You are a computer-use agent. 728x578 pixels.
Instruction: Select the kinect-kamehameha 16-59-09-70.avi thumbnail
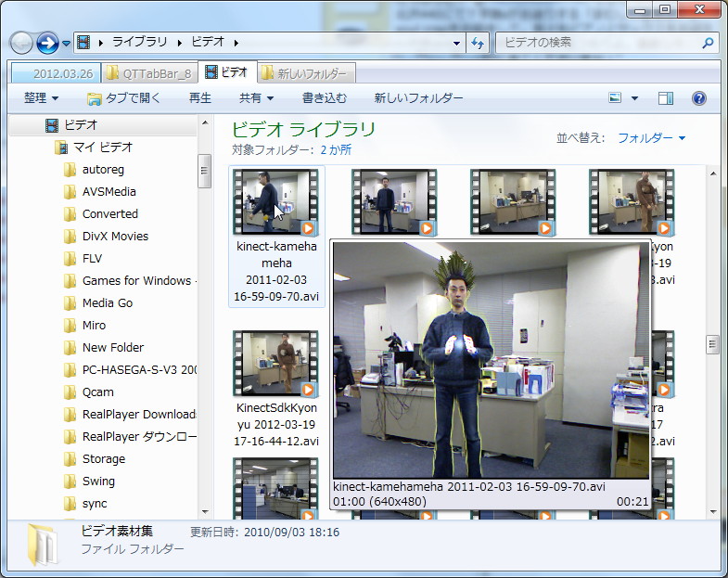[275, 202]
